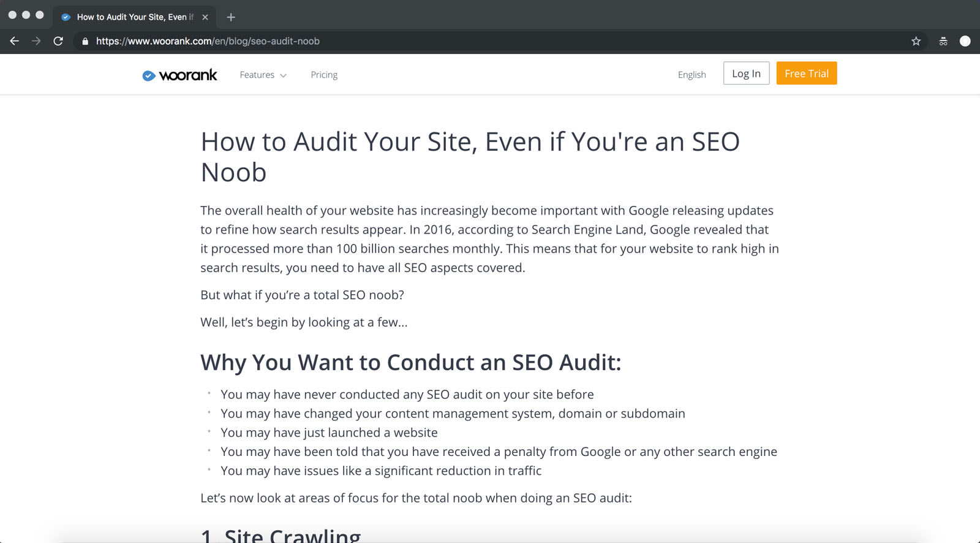Image resolution: width=980 pixels, height=543 pixels.
Task: Reload the current page
Action: coord(58,41)
